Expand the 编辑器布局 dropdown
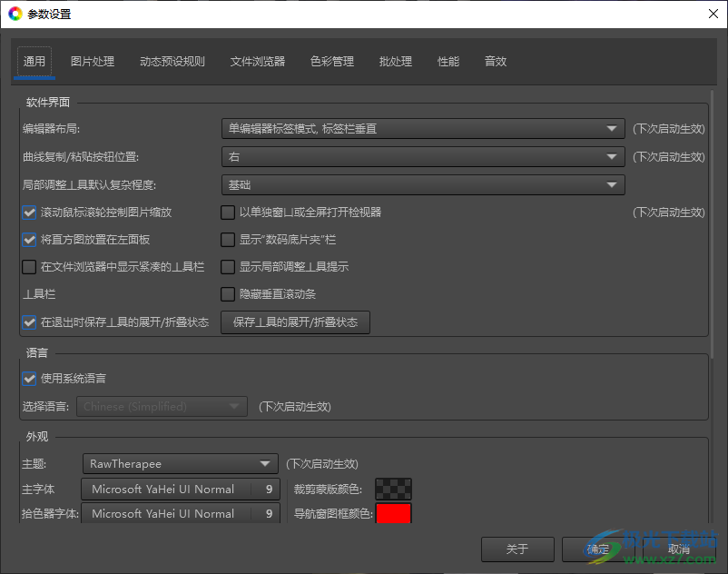This screenshot has width=728, height=574. point(423,129)
